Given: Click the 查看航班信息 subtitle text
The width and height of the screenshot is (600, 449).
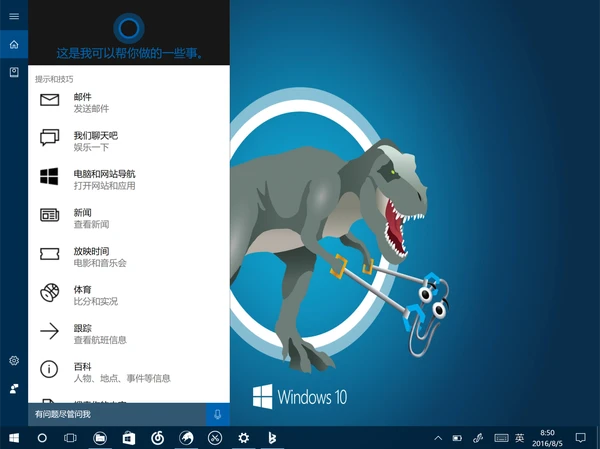Looking at the screenshot, I should [100, 340].
